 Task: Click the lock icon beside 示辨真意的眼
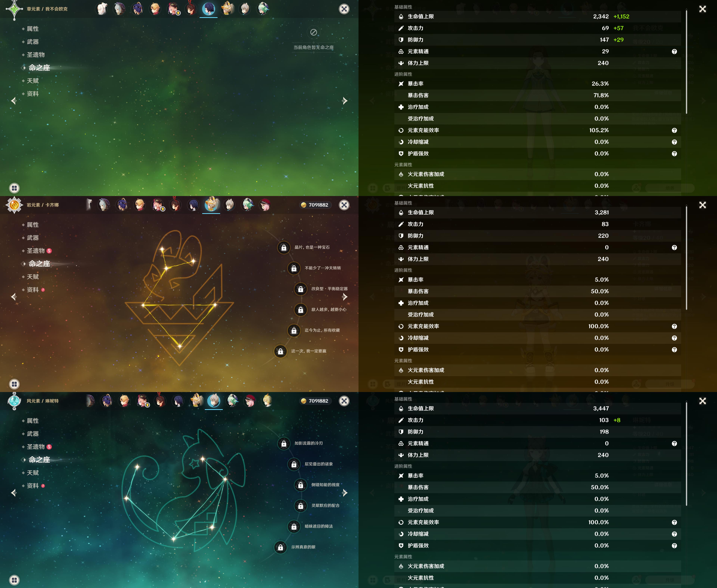coord(281,547)
